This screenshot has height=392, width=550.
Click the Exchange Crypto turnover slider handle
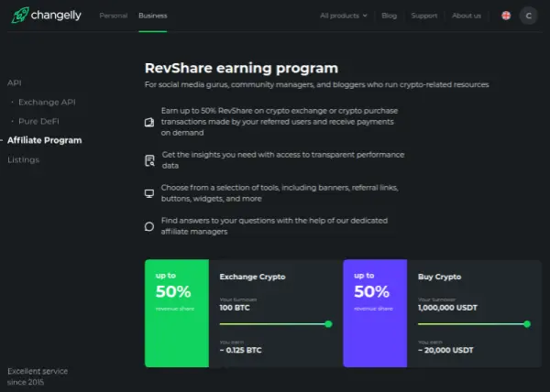click(328, 324)
